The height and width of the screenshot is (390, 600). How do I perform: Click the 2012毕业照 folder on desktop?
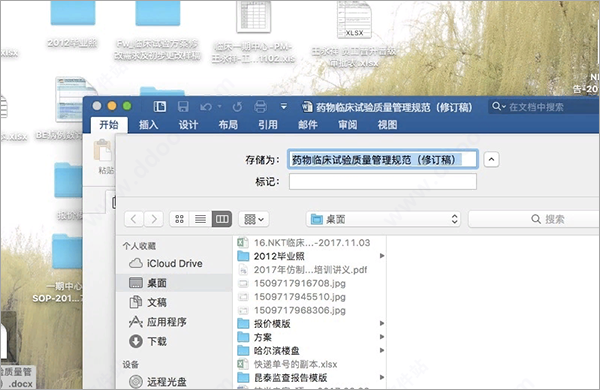coord(73,13)
